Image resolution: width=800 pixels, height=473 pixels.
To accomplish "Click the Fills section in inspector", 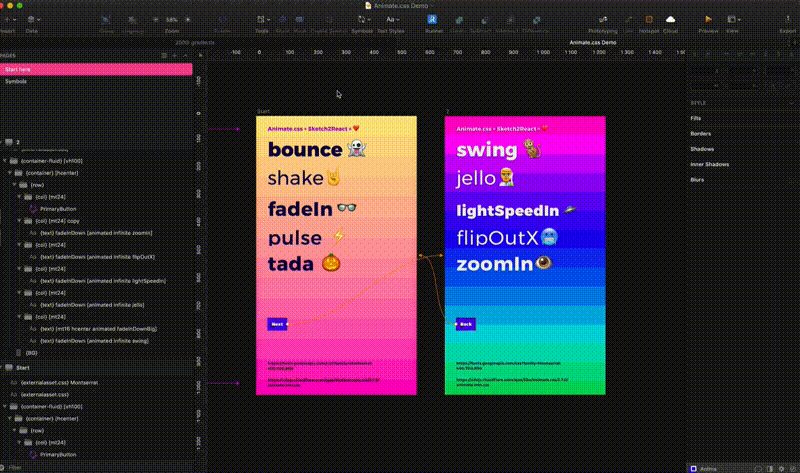I will pyautogui.click(x=696, y=118).
